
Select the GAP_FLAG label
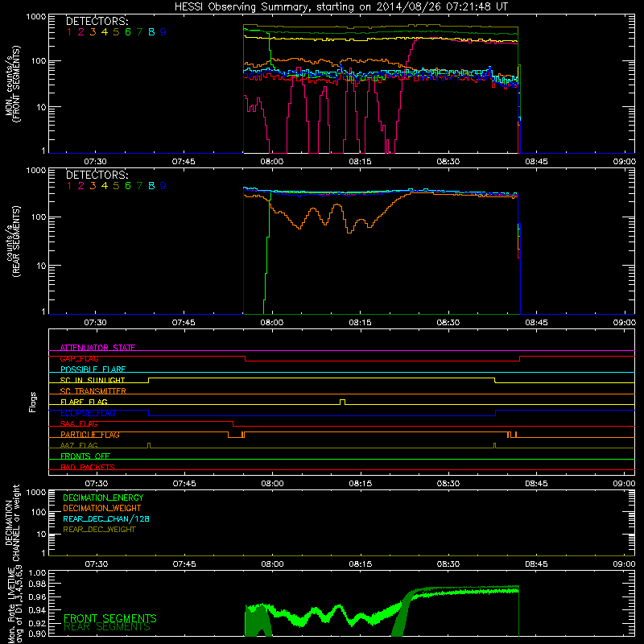(x=79, y=358)
